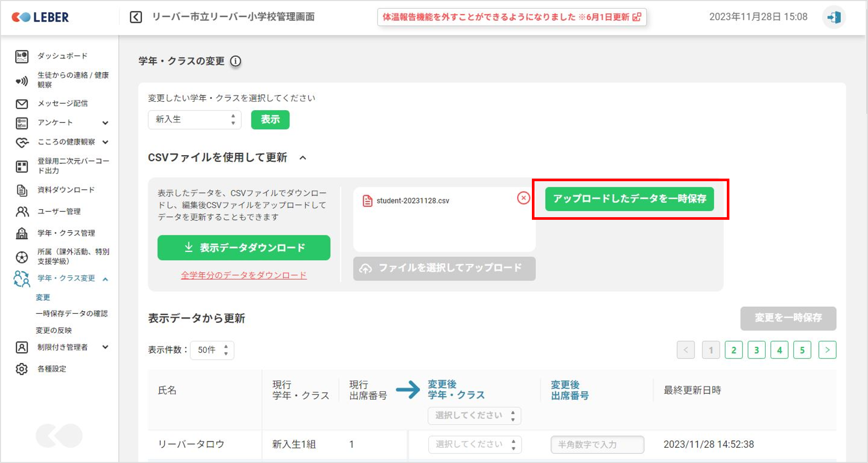Click アップロードしたデータを一時保存 button
868x463 pixels.
[x=629, y=199]
